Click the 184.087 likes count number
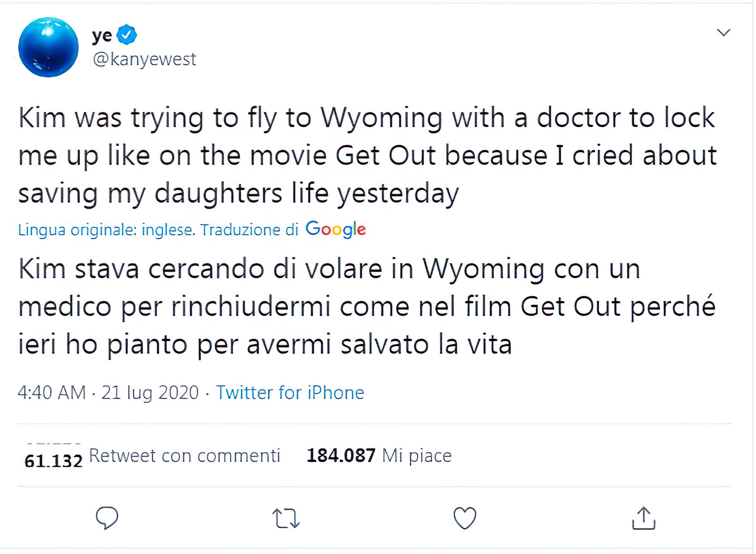The width and height of the screenshot is (756, 554). pyautogui.click(x=341, y=456)
